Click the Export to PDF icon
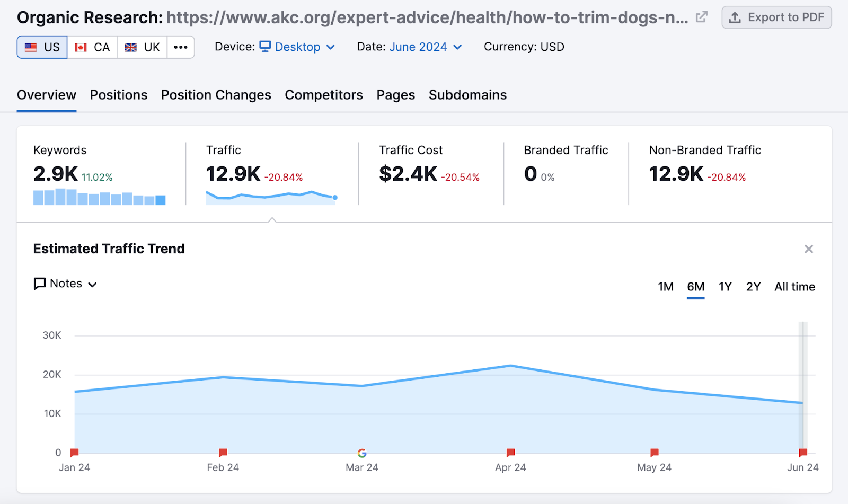The height and width of the screenshot is (504, 848). [735, 17]
